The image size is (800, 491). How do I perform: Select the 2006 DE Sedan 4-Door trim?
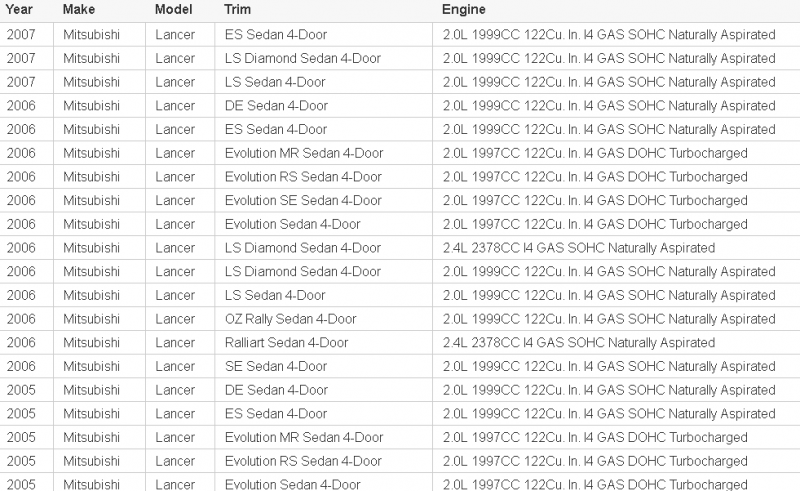[277, 105]
